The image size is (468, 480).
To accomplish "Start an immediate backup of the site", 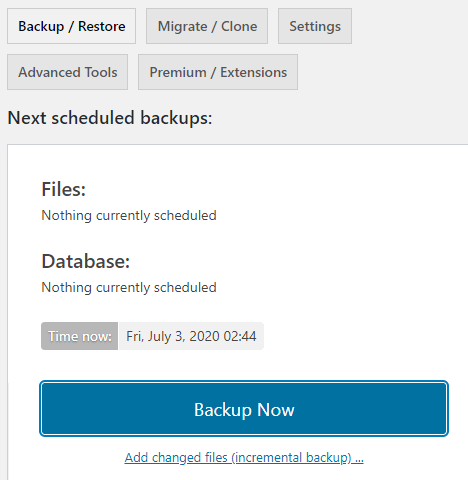I will coord(244,409).
